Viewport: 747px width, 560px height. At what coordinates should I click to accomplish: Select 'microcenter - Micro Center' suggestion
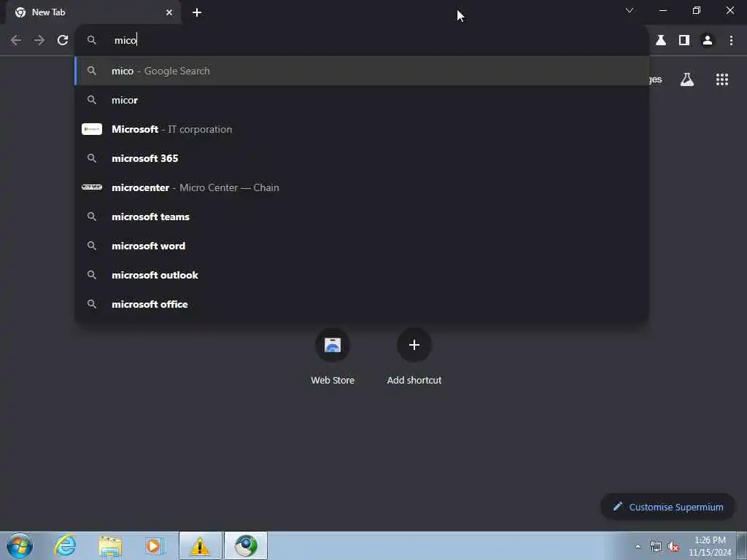[362, 187]
